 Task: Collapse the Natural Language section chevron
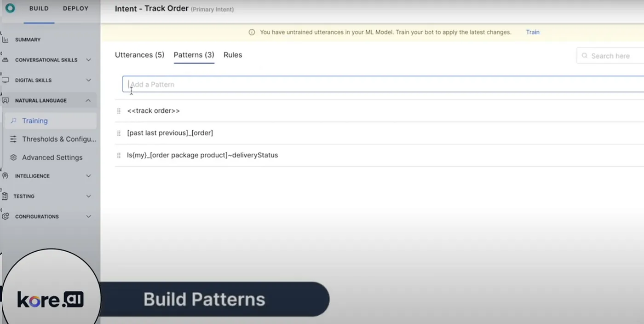point(88,100)
